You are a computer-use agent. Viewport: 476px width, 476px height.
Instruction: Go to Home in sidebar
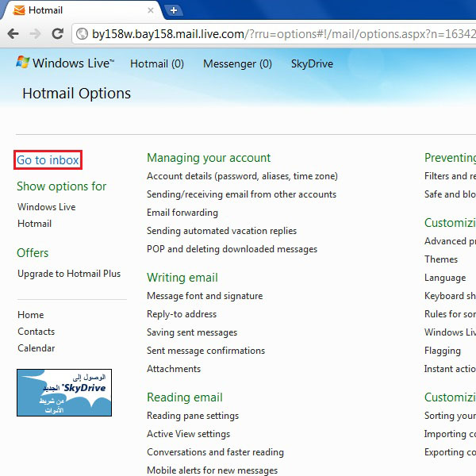point(31,315)
